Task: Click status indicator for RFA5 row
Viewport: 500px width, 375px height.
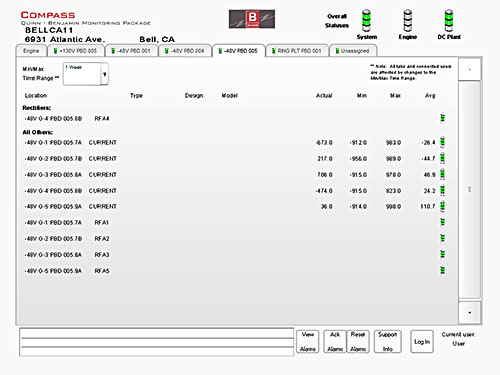Action: coord(443,270)
